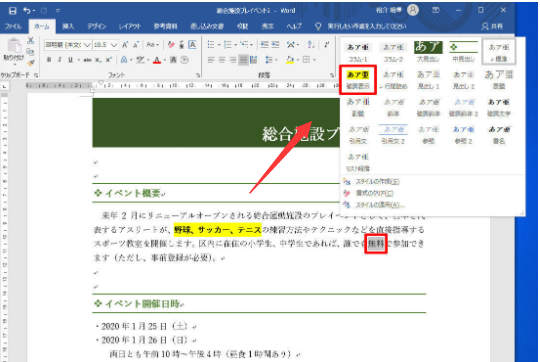Apply red font color button
The width and height of the screenshot is (540, 362).
pos(157,60)
